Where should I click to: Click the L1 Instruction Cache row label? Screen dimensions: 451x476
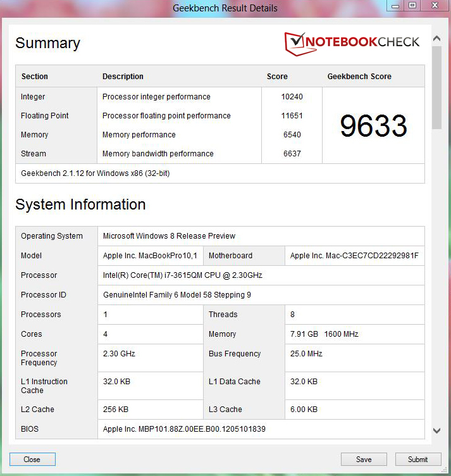(x=44, y=386)
